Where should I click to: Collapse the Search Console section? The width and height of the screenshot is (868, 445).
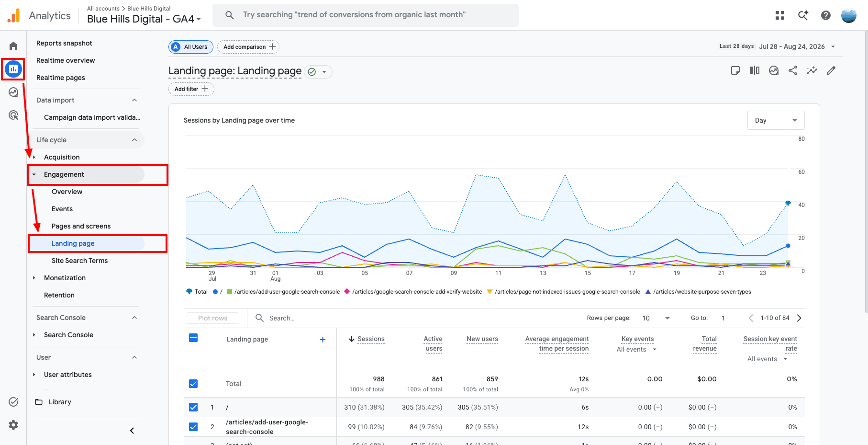coord(134,318)
